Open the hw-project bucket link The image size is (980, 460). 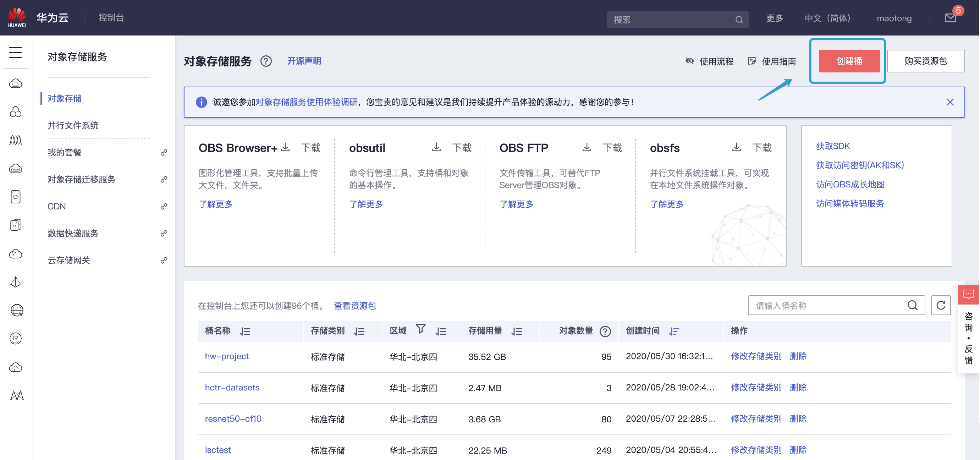pyautogui.click(x=227, y=356)
